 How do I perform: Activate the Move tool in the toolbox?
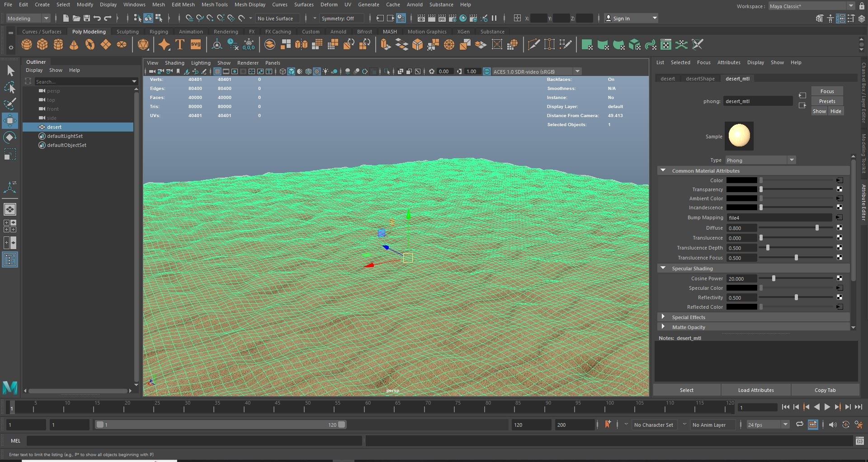[x=10, y=121]
